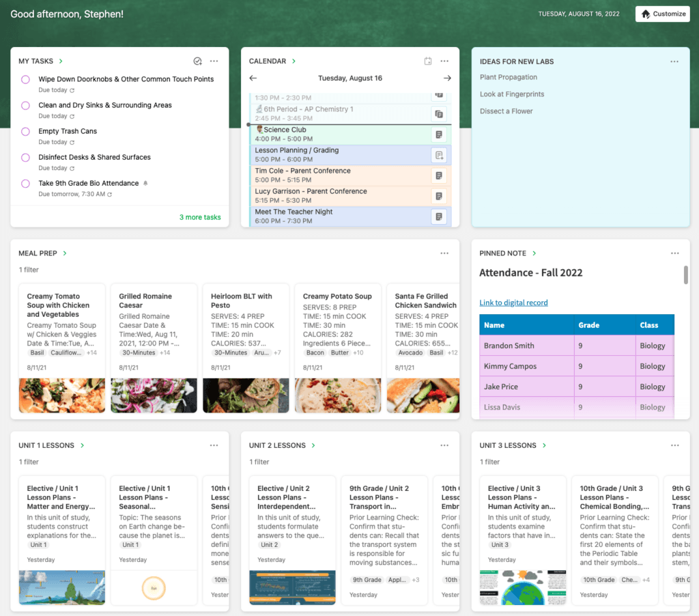Screen dimensions: 699x616
Task: Mark Empty Trash Cans task as complete
Action: pyautogui.click(x=25, y=132)
